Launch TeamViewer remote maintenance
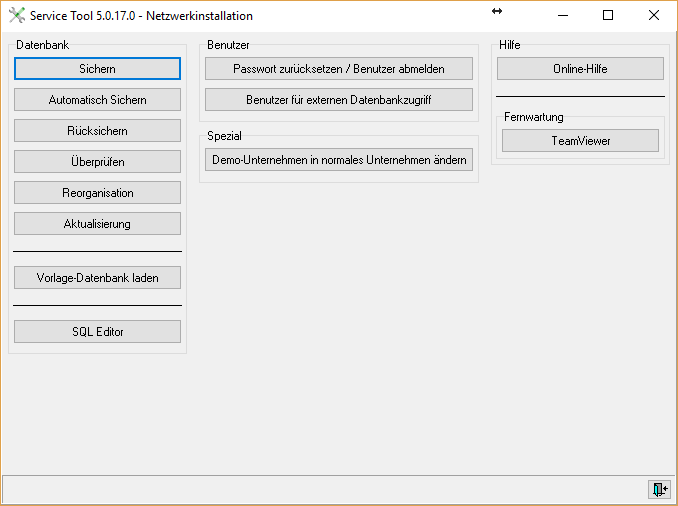 coord(580,141)
